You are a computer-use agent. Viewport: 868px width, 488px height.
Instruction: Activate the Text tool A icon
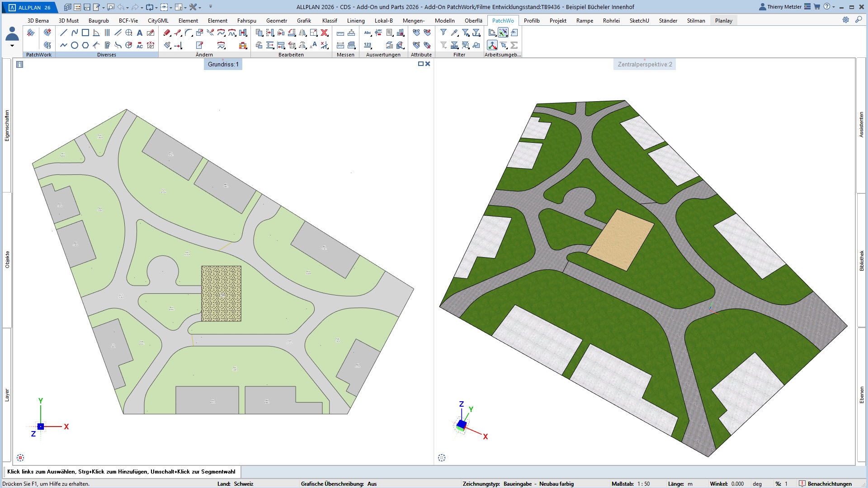point(140,33)
